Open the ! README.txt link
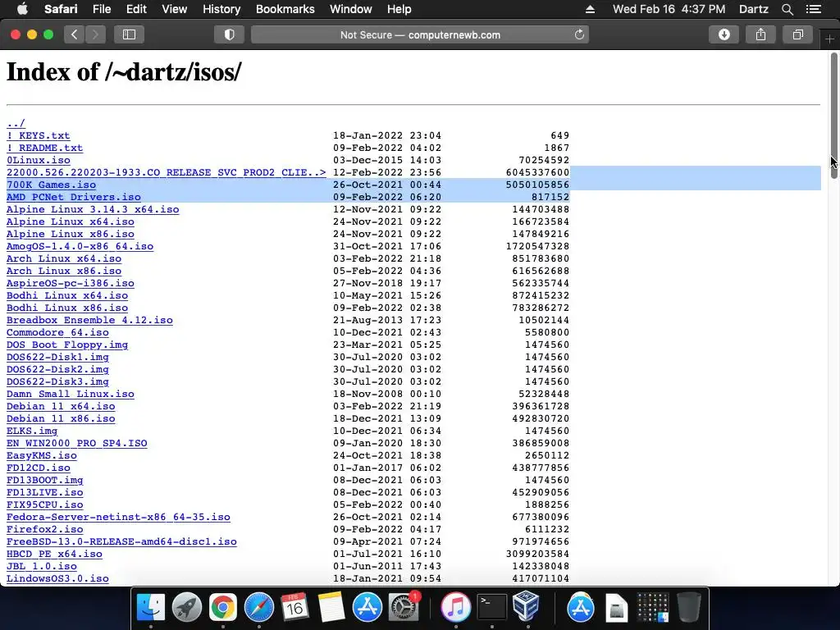840x630 pixels. tap(44, 148)
